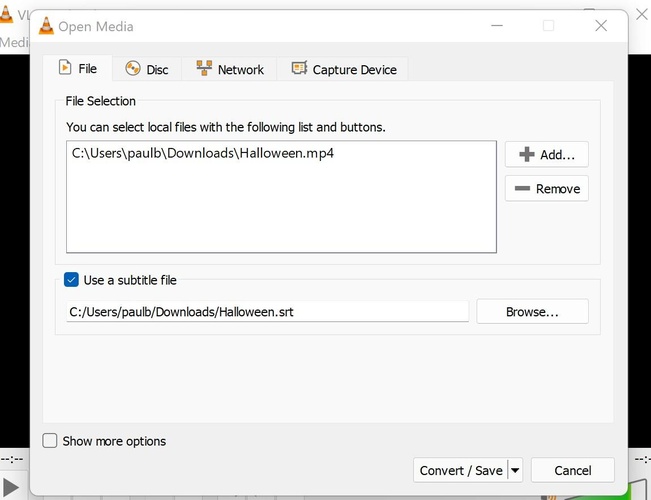Click the Halloween.srt subtitle path field

click(x=267, y=311)
